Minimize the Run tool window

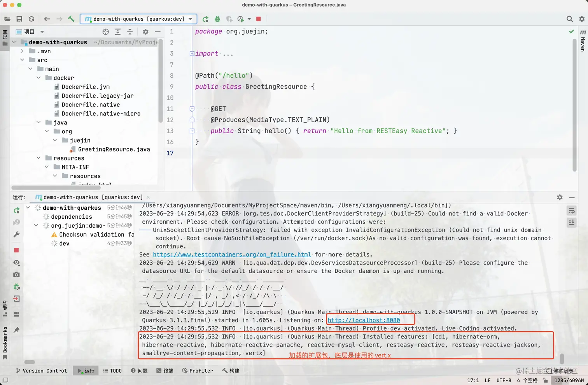tap(572, 197)
